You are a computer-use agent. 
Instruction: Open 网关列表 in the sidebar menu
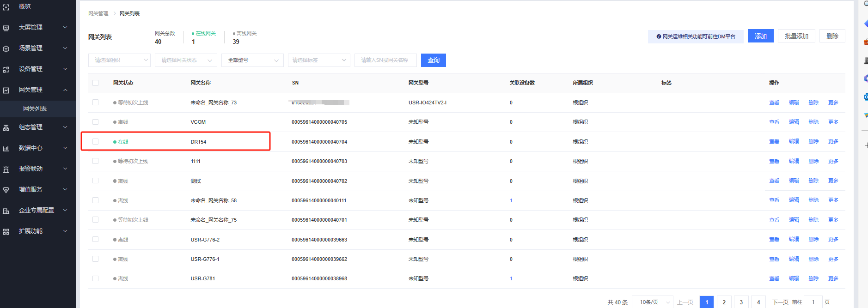click(x=35, y=109)
